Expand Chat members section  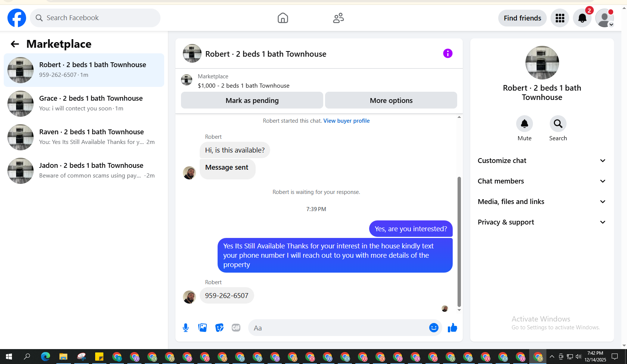tap(542, 181)
